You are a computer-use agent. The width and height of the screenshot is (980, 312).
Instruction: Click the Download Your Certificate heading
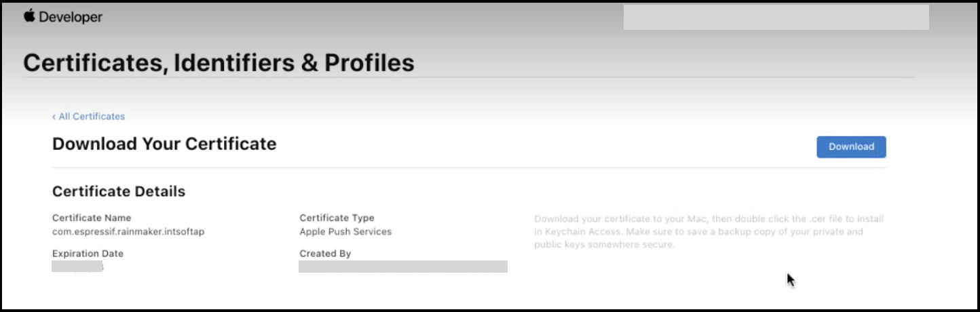click(x=164, y=144)
